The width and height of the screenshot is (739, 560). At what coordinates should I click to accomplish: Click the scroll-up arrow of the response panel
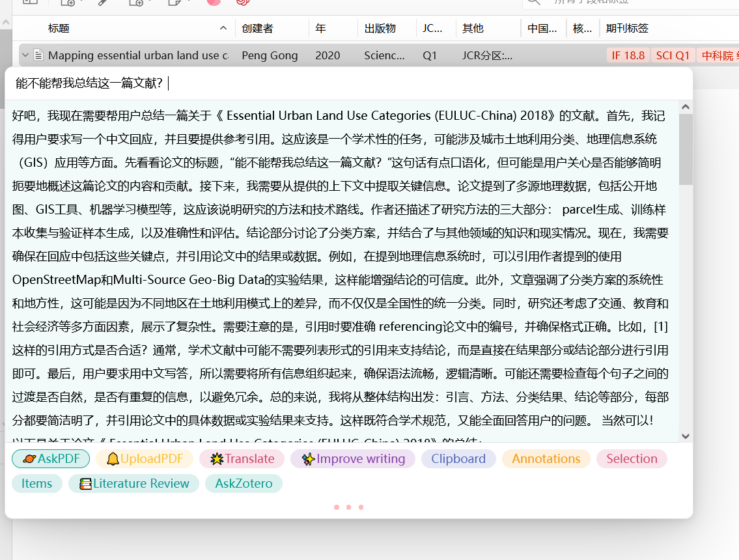(686, 107)
